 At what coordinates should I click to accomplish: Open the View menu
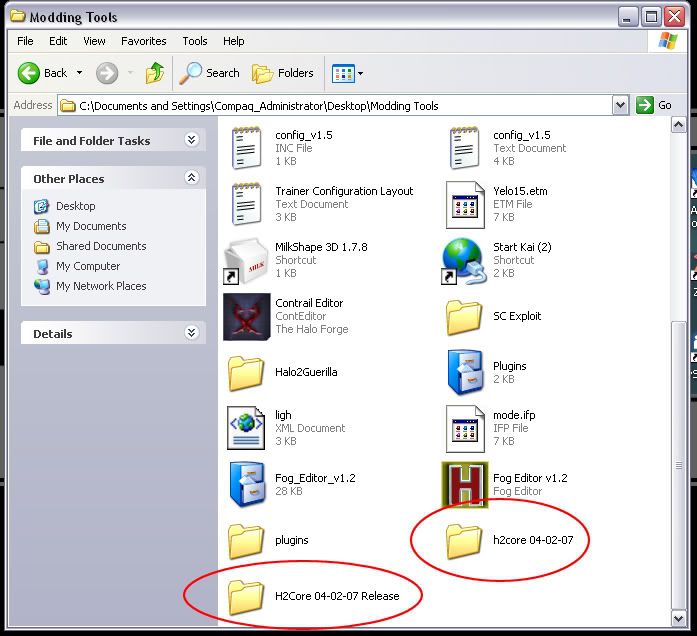[x=94, y=41]
